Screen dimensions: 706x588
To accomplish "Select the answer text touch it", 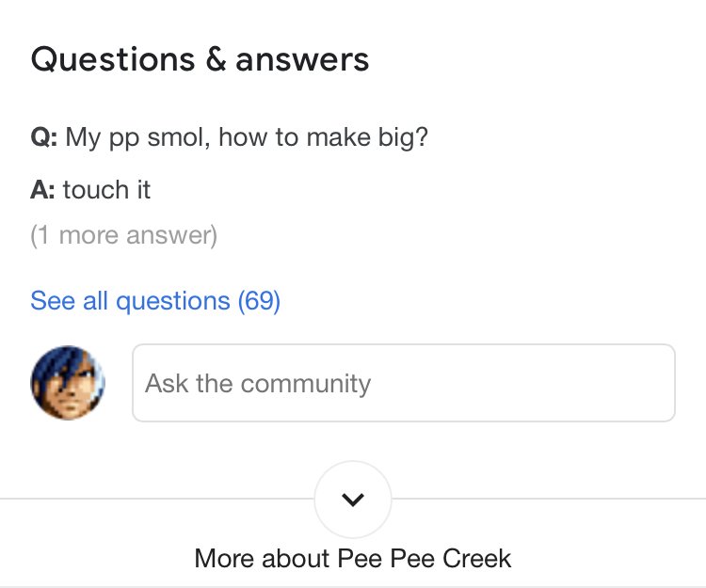I will [106, 189].
